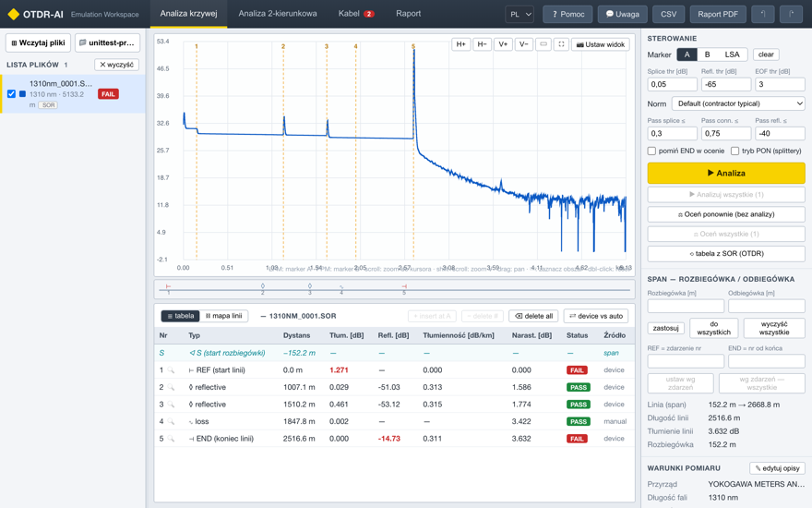The image size is (812, 508).
Task: Click event marker 3 on the timeline strip
Action: (310, 289)
